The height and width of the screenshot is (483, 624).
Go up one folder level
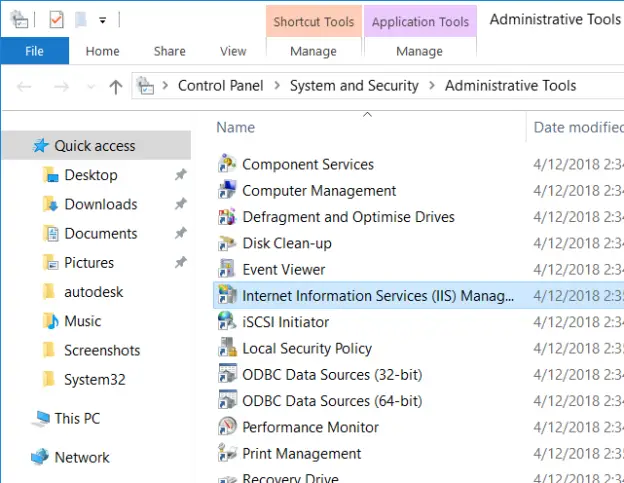[x=116, y=86]
